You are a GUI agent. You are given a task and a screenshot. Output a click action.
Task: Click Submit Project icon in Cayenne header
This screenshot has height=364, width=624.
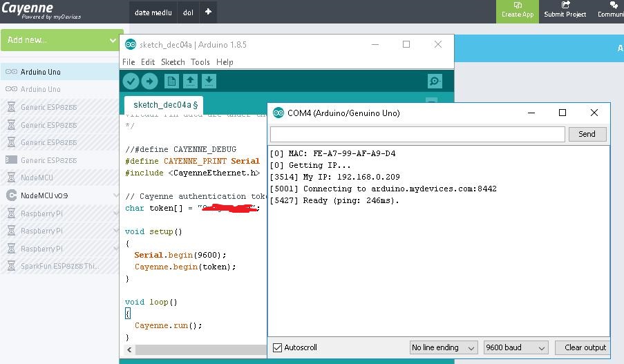[565, 5]
